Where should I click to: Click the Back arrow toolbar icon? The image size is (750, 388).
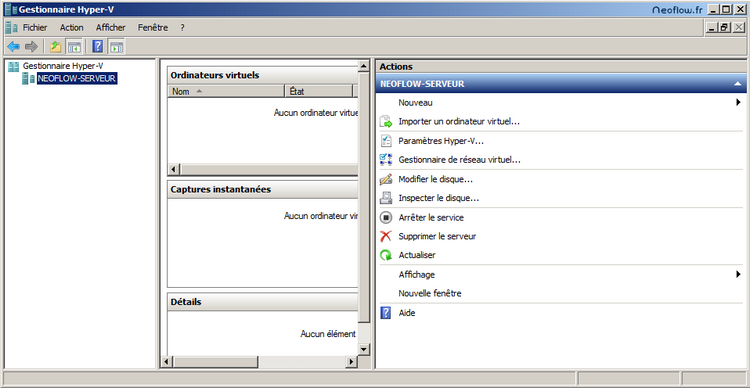pos(13,46)
